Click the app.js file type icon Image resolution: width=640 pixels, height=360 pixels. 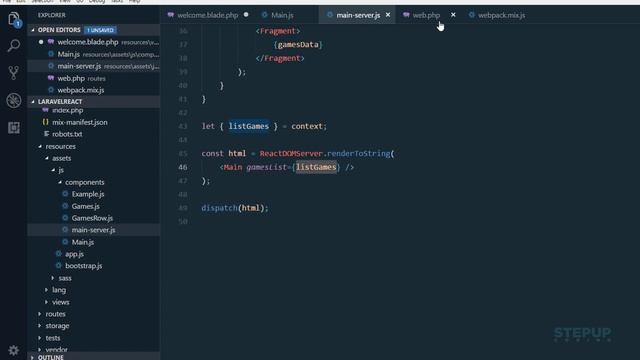tap(58, 254)
